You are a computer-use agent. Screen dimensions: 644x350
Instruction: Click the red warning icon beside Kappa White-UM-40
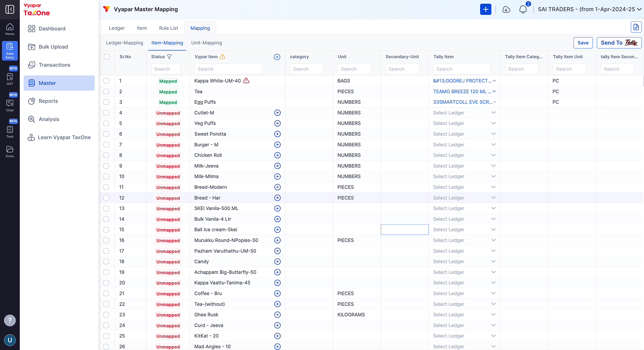point(246,80)
